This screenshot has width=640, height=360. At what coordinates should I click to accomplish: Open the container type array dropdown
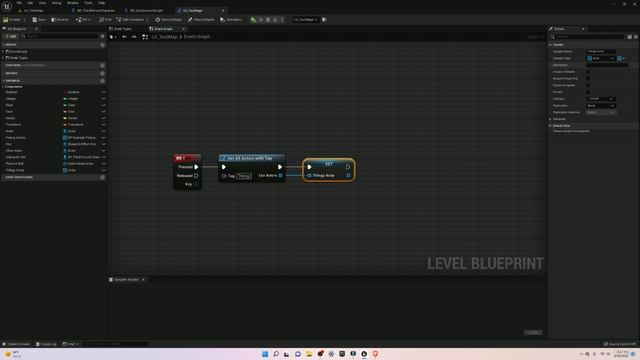(621, 58)
